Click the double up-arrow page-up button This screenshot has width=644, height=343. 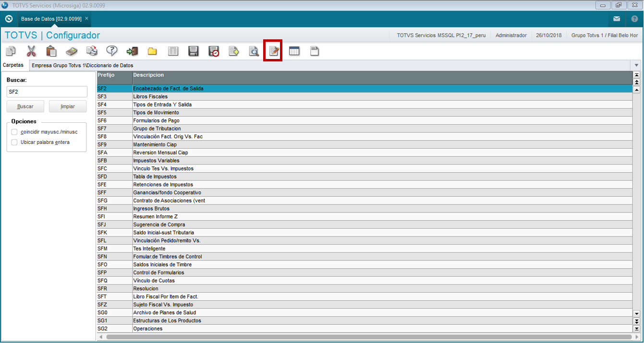637,82
